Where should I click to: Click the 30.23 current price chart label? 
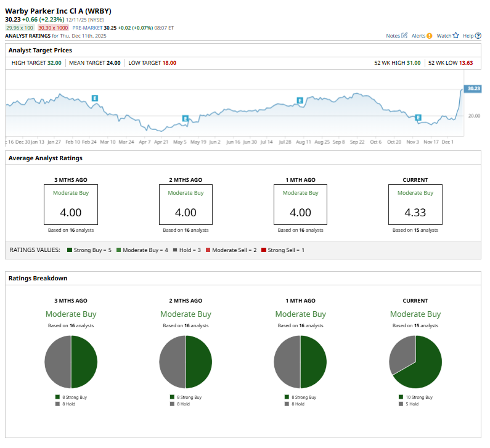click(x=473, y=89)
